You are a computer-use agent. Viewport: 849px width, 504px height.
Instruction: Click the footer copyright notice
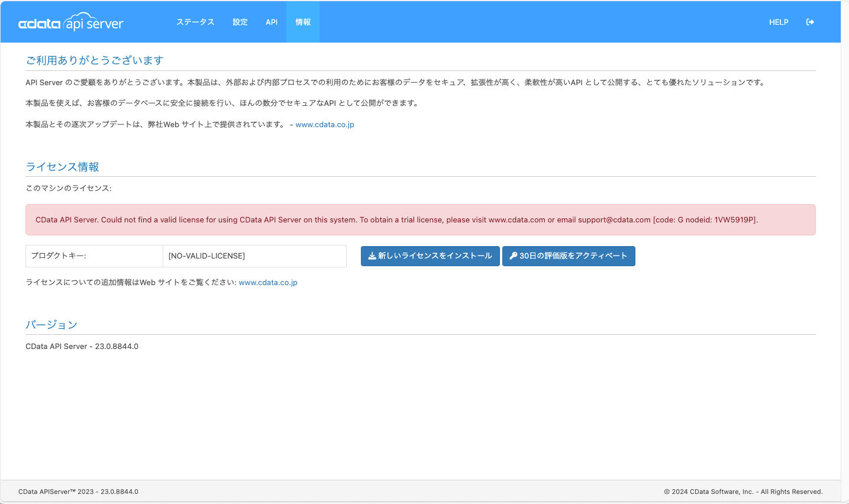743,492
